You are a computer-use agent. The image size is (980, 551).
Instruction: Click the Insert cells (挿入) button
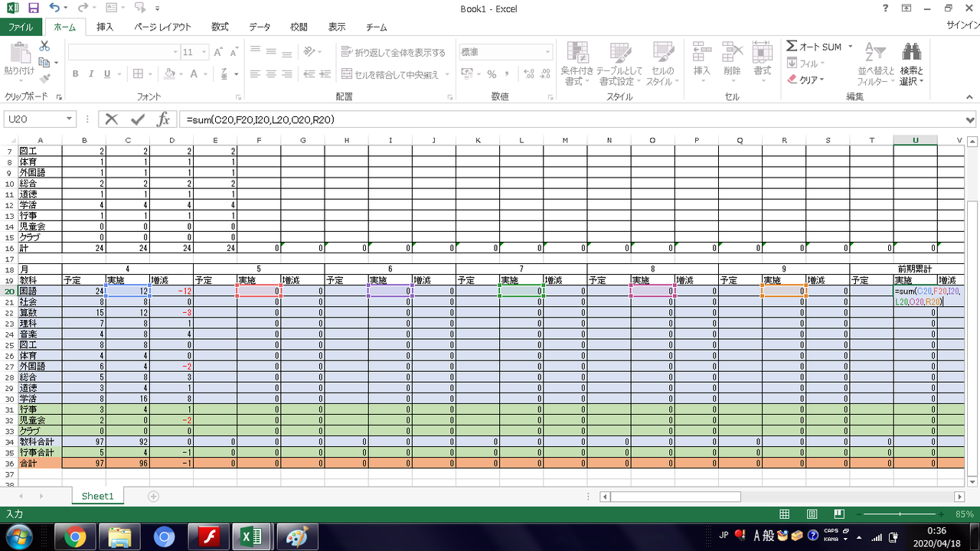702,60
